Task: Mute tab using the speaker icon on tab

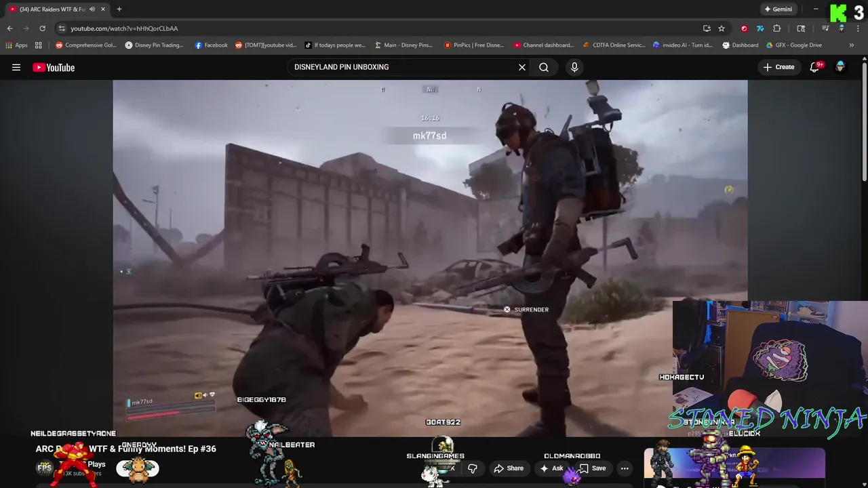Action: coord(92,9)
